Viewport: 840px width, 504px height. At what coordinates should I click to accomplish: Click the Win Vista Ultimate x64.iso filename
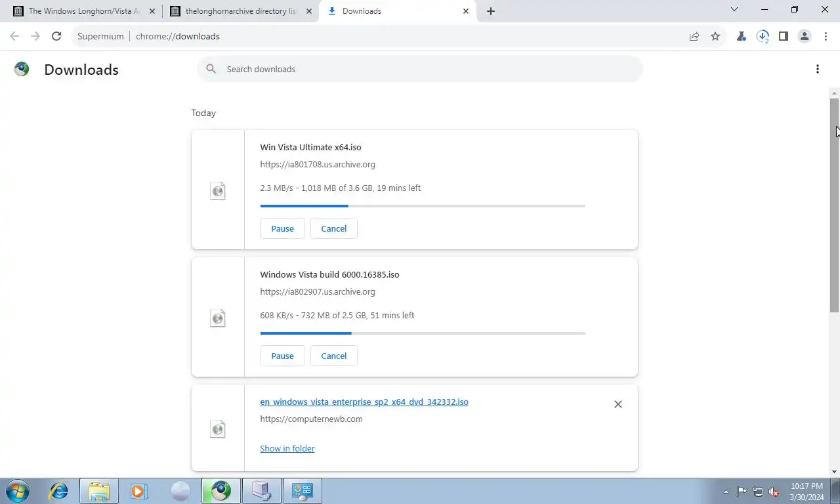pyautogui.click(x=310, y=147)
